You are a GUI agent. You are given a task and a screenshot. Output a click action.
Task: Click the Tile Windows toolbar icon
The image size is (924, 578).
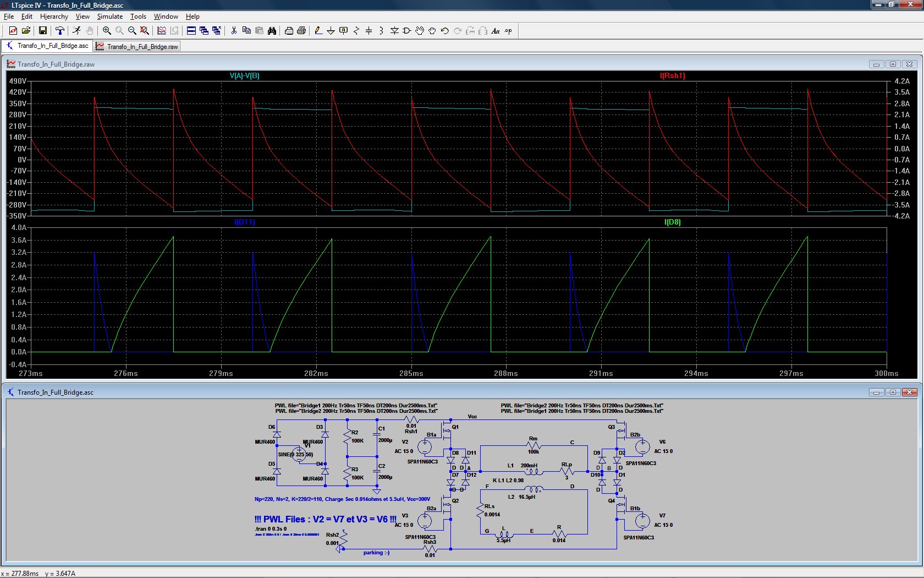pos(191,31)
